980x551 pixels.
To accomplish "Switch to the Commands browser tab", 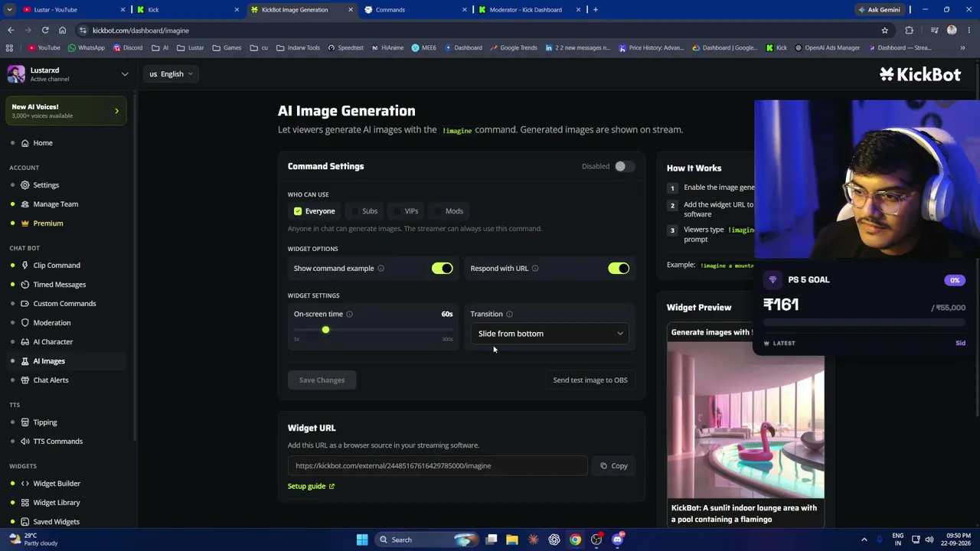I will (415, 9).
